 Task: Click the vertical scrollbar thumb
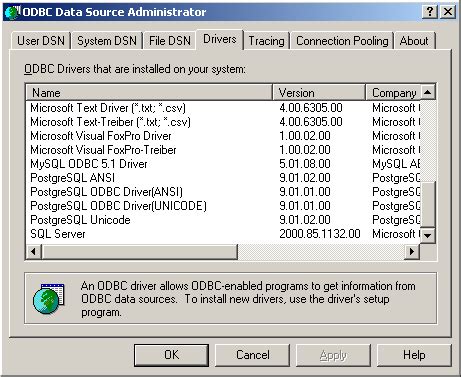point(428,204)
